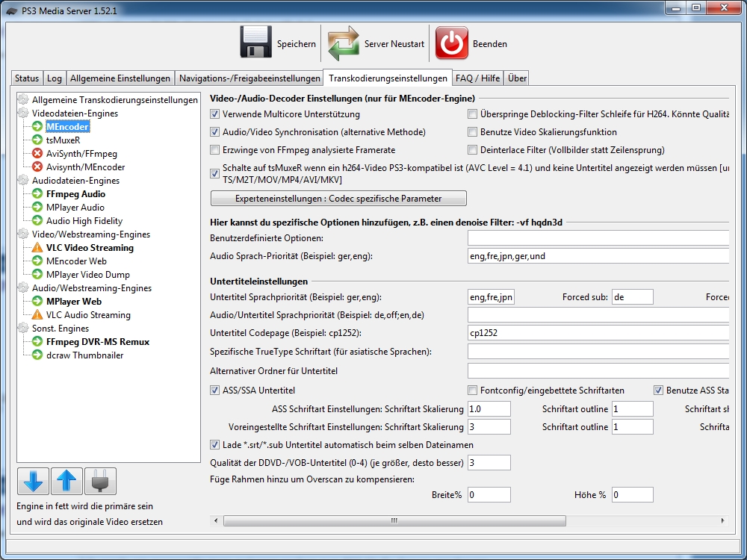Click Audio Sprach-Priorität field
The image size is (747, 560).
coord(598,256)
